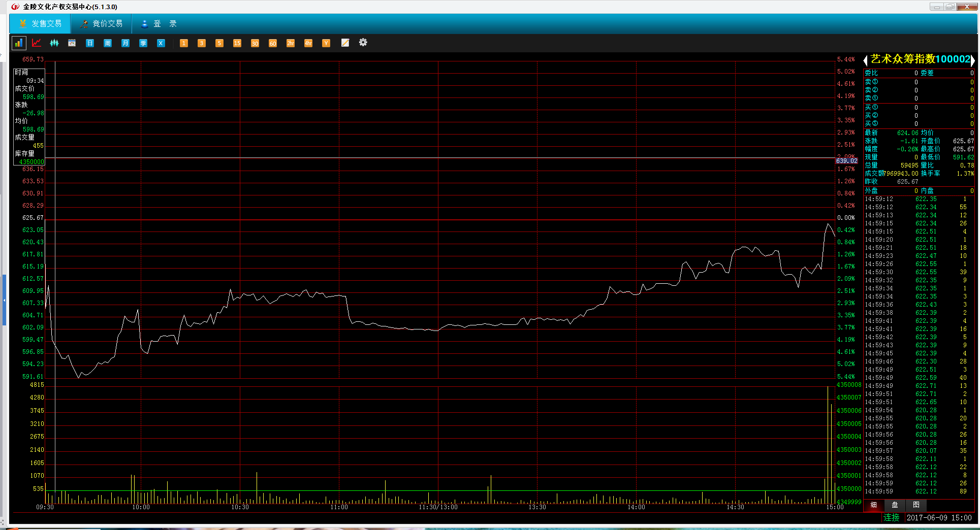Choose the 1-minute orange interval icon
This screenshot has width=980, height=530.
184,43
